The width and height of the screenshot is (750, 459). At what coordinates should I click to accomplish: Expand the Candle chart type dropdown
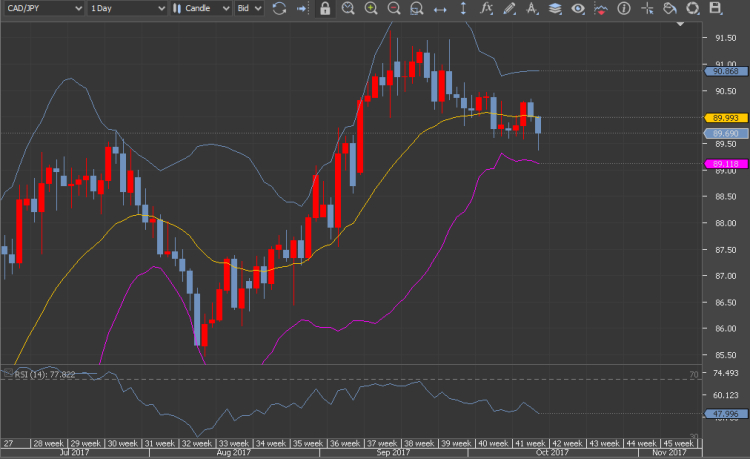(x=200, y=9)
